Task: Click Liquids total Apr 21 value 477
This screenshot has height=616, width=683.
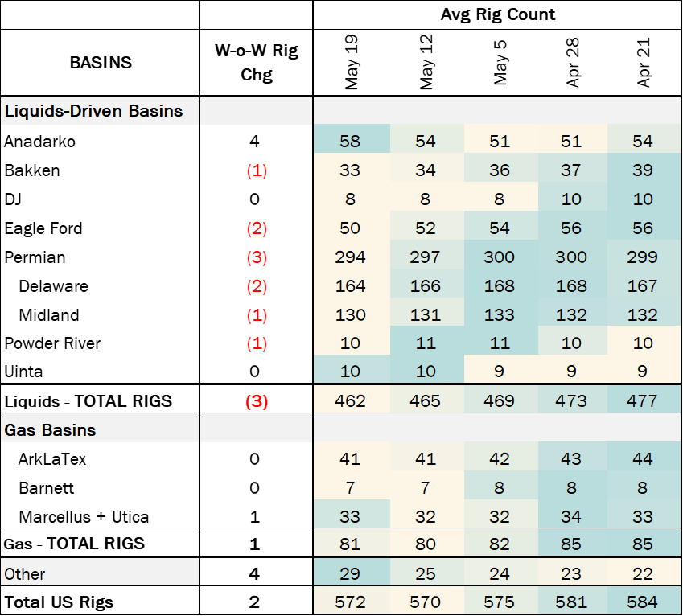Action: (643, 401)
